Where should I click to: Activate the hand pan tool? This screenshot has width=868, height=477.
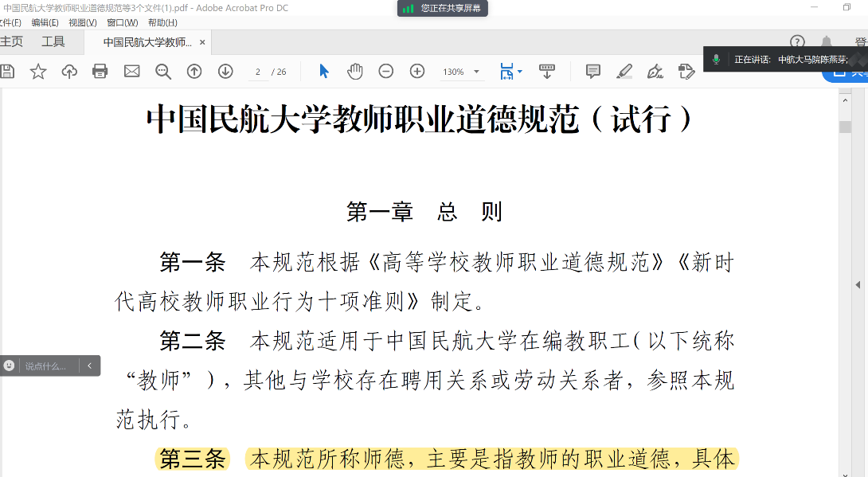tap(354, 72)
